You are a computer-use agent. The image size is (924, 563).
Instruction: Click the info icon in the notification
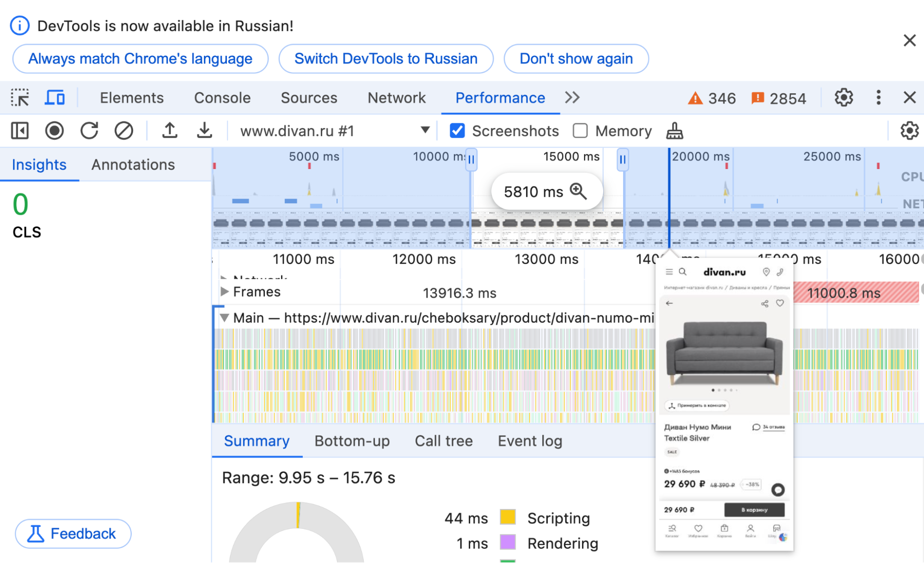click(20, 26)
